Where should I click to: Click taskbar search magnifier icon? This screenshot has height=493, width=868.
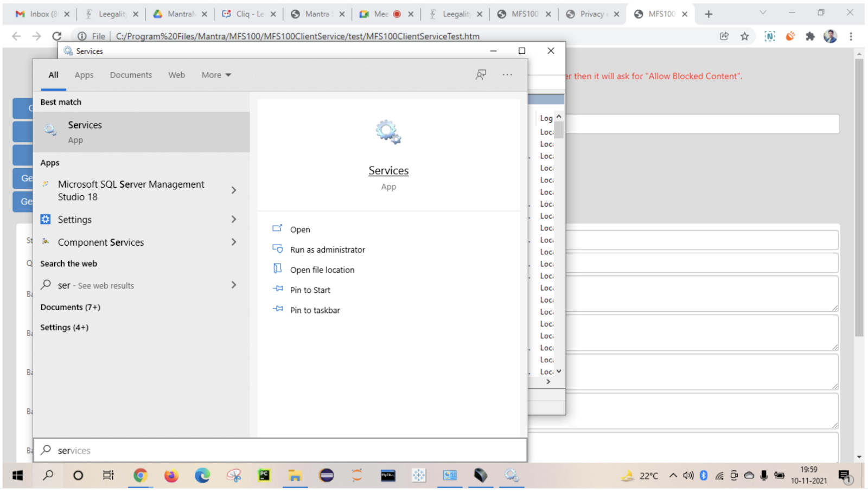tap(48, 476)
